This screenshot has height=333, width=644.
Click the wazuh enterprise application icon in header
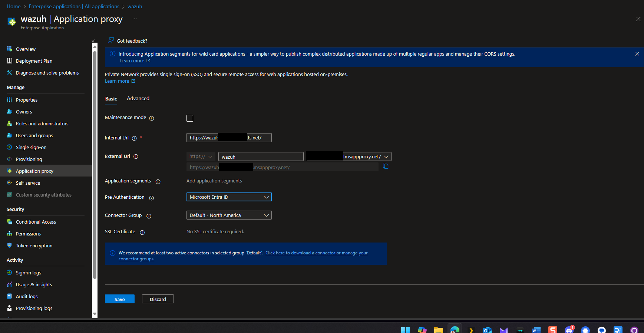[11, 22]
